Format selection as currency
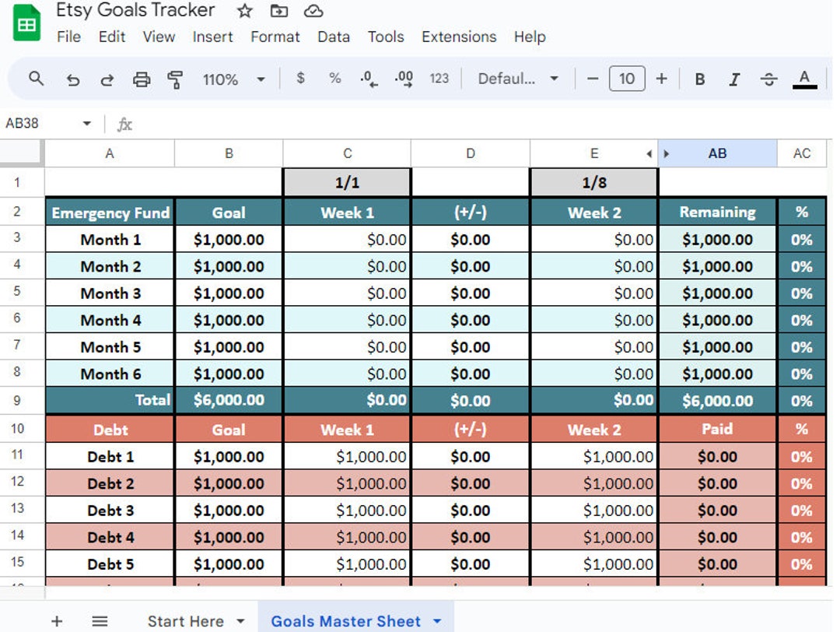840x632 pixels. click(300, 79)
